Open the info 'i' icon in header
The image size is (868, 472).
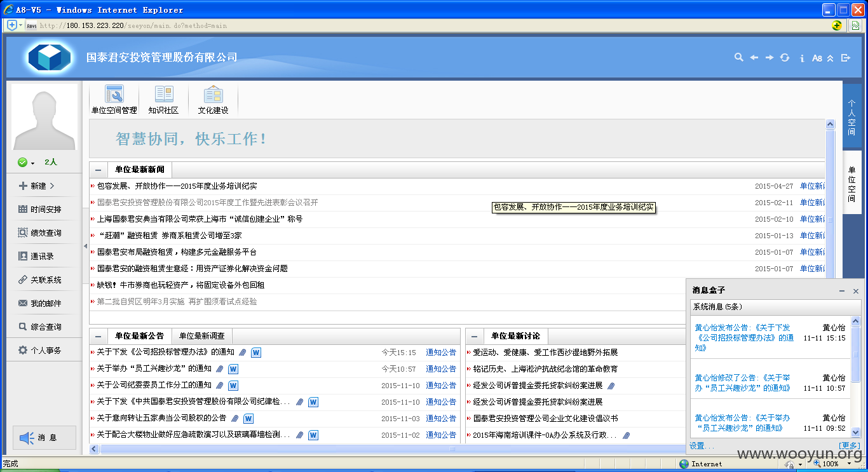[x=802, y=58]
